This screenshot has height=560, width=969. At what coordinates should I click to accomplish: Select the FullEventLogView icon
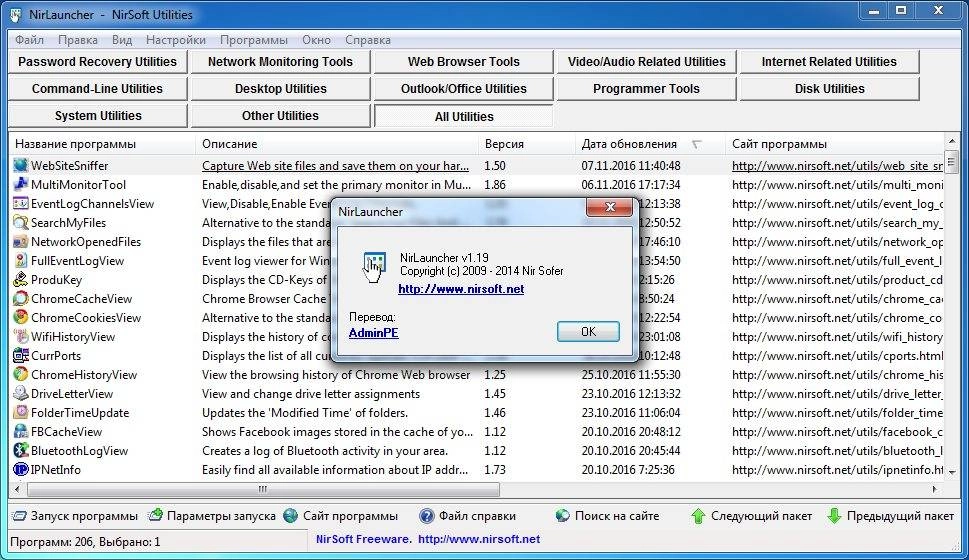point(20,260)
